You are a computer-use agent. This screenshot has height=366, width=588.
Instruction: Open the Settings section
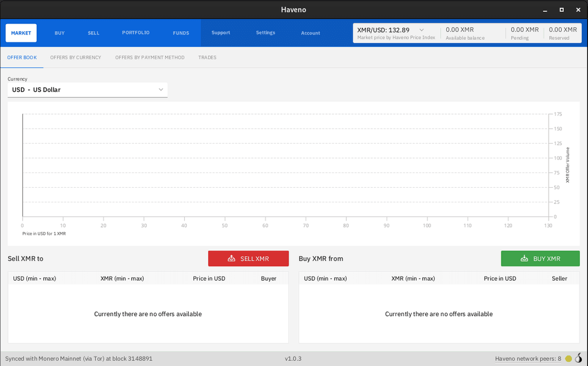coord(266,32)
